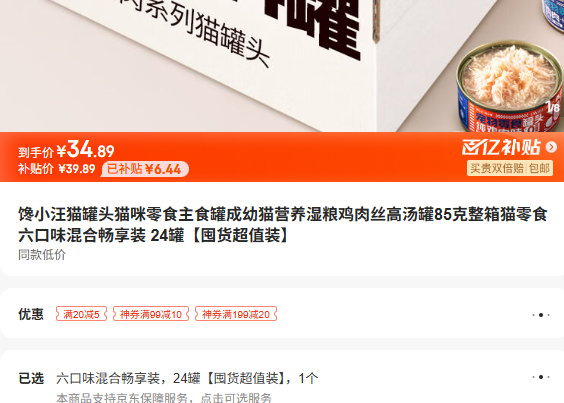Screen dimensions: 564x403
Task: Select the 神券满99减10 coupon tag
Action: 151,314
